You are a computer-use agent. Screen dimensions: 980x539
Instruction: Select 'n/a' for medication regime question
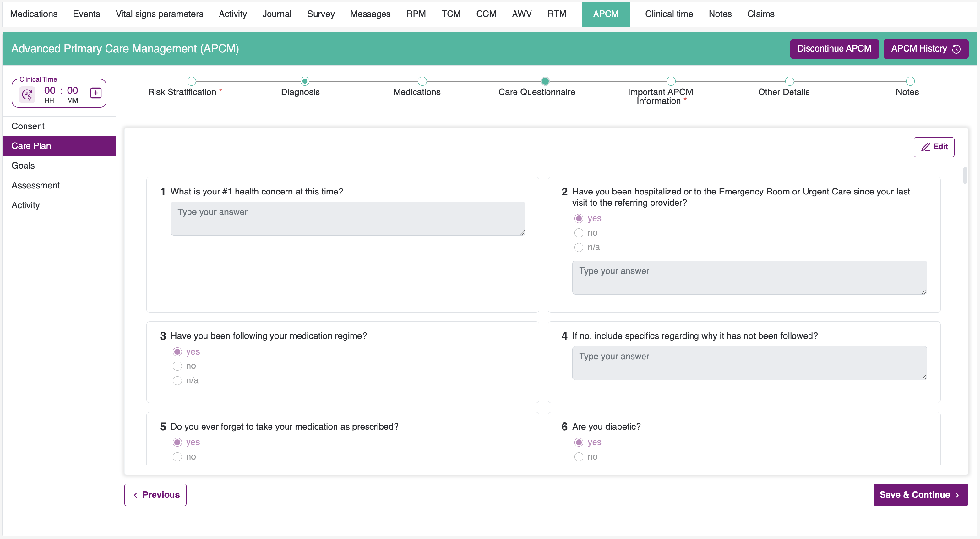point(177,381)
